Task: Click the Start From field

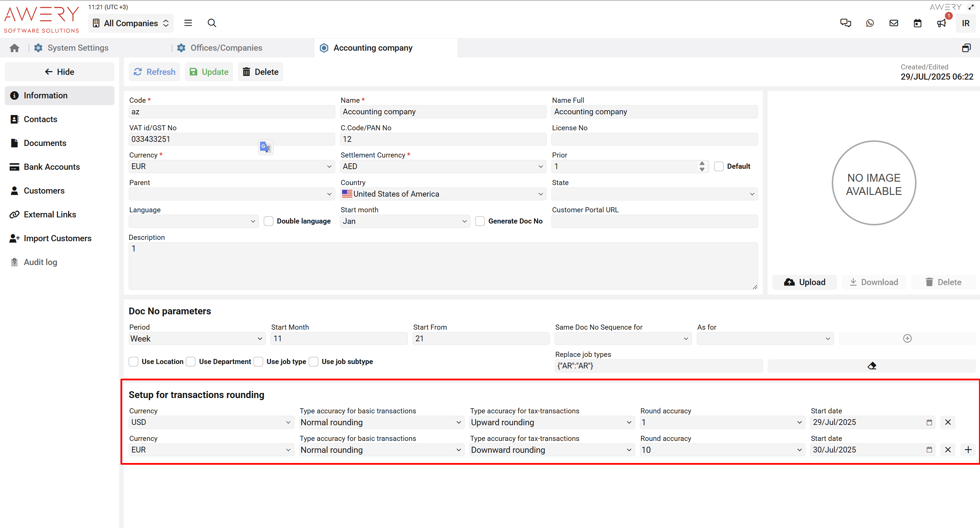Action: click(481, 338)
